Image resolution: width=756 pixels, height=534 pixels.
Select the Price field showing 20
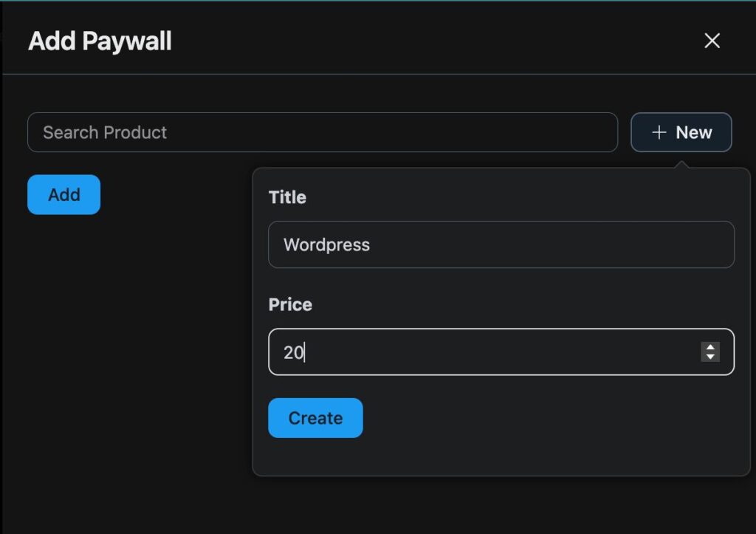(501, 352)
